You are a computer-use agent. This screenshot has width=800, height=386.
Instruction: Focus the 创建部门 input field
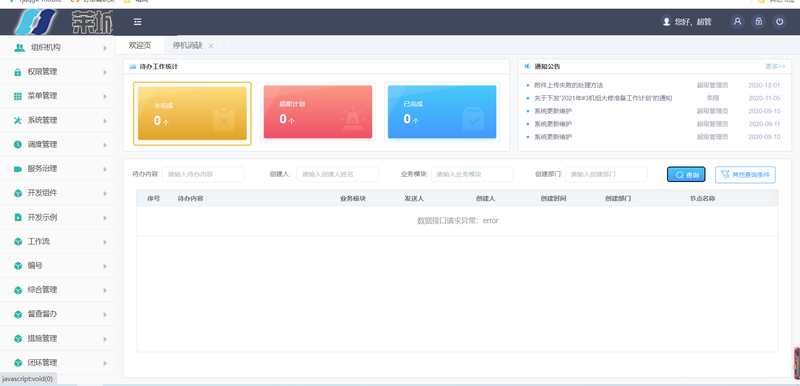coord(606,174)
